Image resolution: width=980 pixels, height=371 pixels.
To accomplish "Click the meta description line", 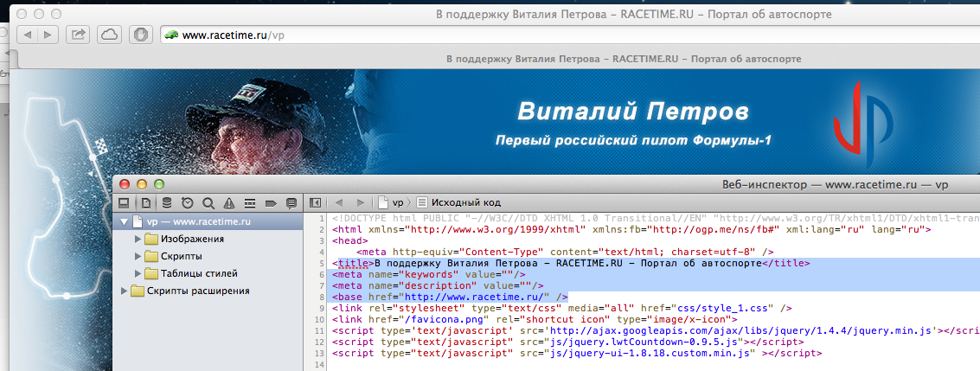I will click(x=439, y=286).
